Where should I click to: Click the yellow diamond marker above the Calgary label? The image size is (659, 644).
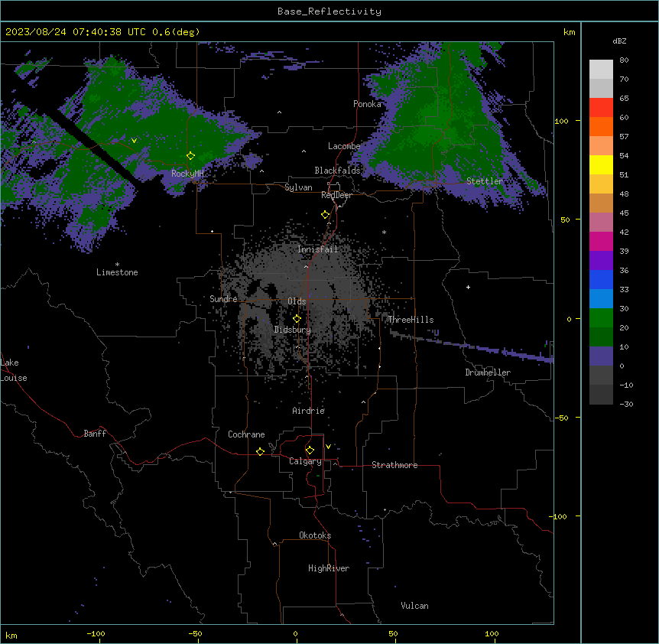310,450
